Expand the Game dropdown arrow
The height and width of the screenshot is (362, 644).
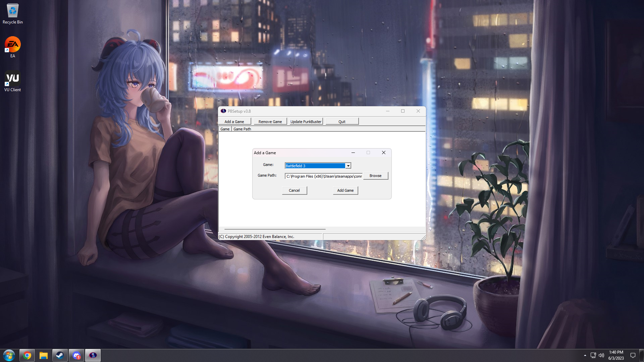(x=348, y=166)
